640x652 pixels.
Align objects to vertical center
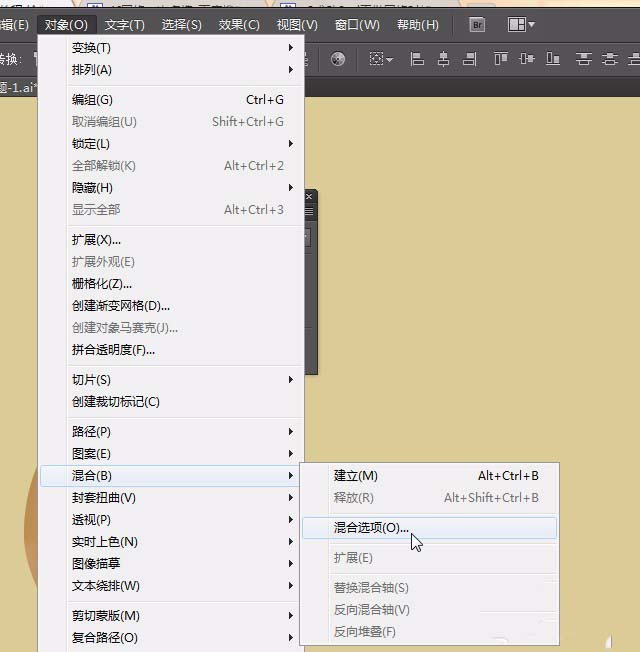(526, 59)
